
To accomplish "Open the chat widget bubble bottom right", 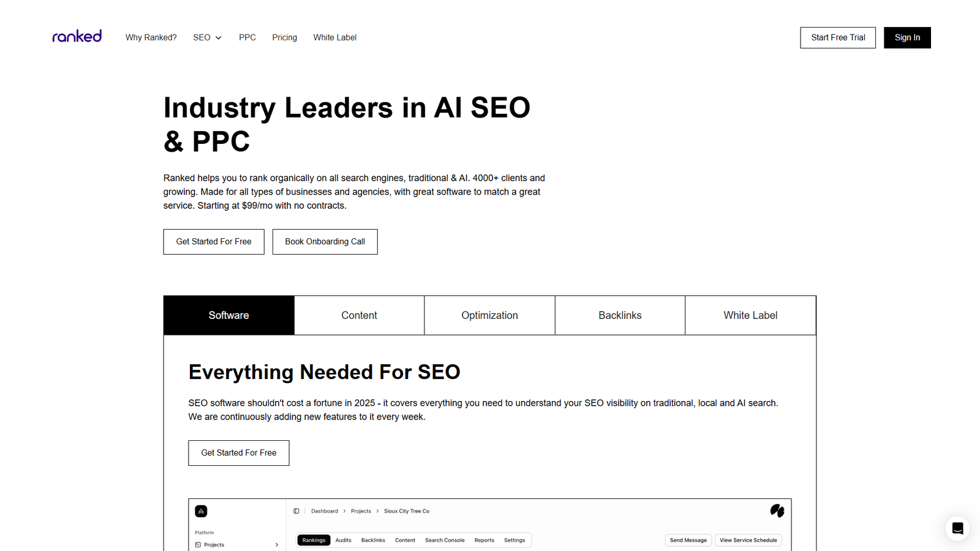I will point(957,528).
